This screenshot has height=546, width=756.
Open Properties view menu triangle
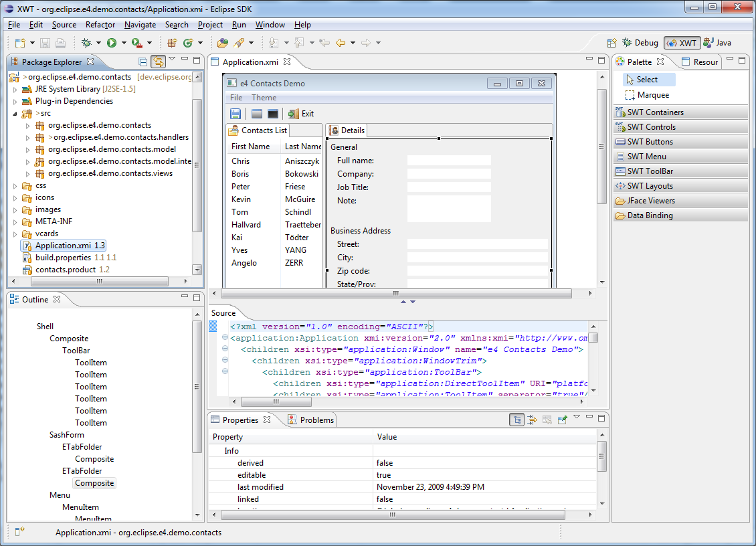coord(577,417)
